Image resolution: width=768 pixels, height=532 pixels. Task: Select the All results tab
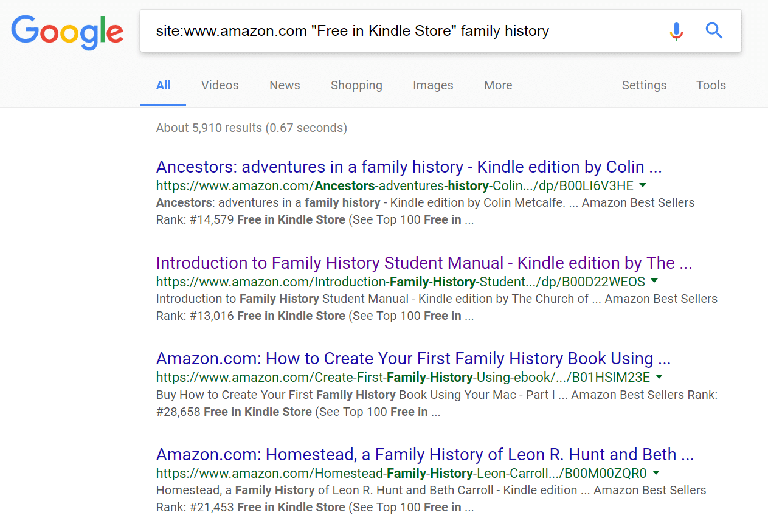point(163,85)
